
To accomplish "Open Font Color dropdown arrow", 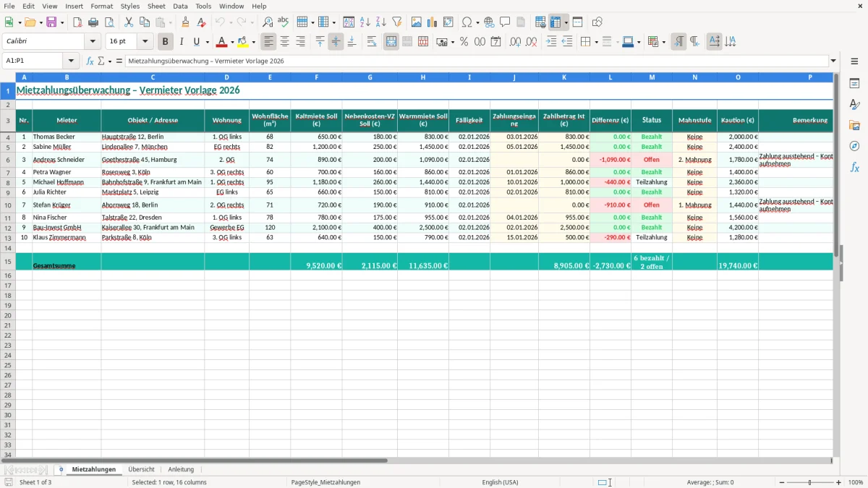I will pos(231,42).
